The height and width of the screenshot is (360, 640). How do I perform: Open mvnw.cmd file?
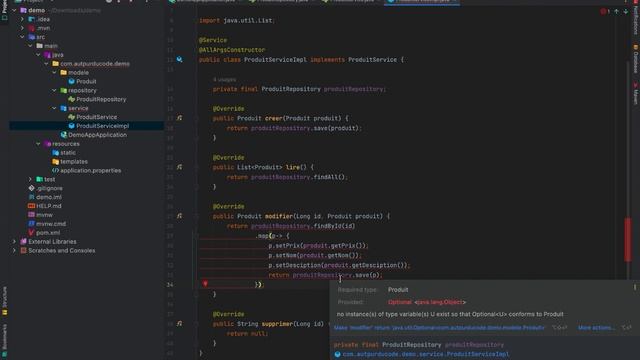(51, 224)
